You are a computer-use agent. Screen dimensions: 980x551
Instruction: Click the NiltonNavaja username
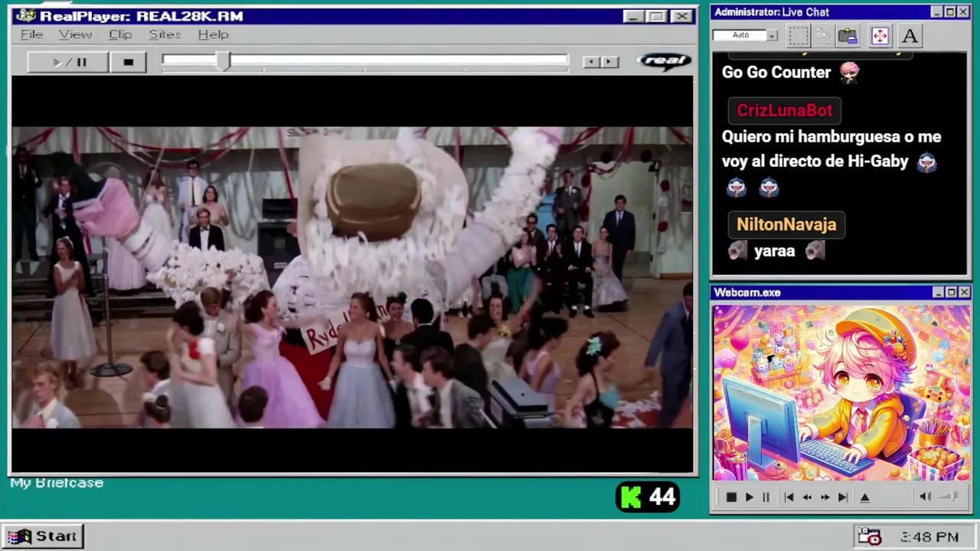tap(786, 224)
